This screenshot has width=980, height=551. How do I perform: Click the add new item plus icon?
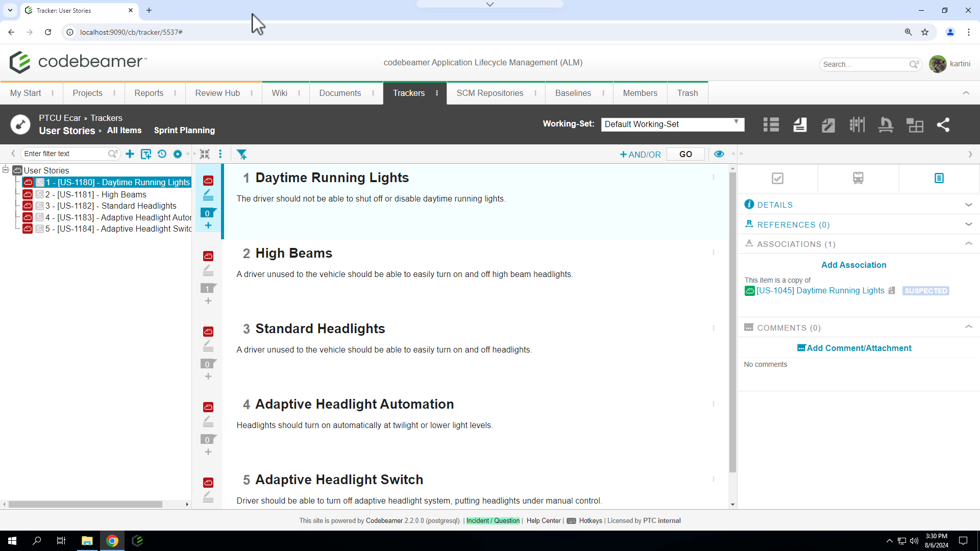pyautogui.click(x=130, y=154)
